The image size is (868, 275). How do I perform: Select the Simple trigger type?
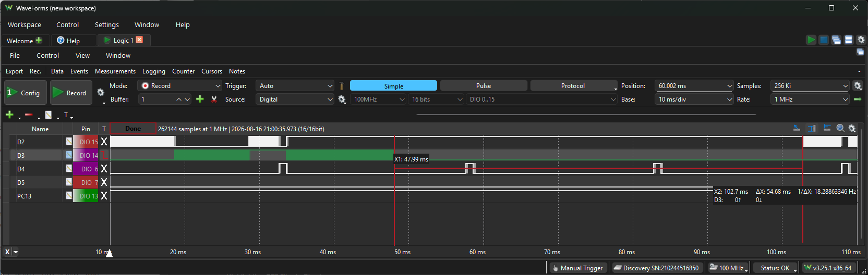(x=393, y=86)
